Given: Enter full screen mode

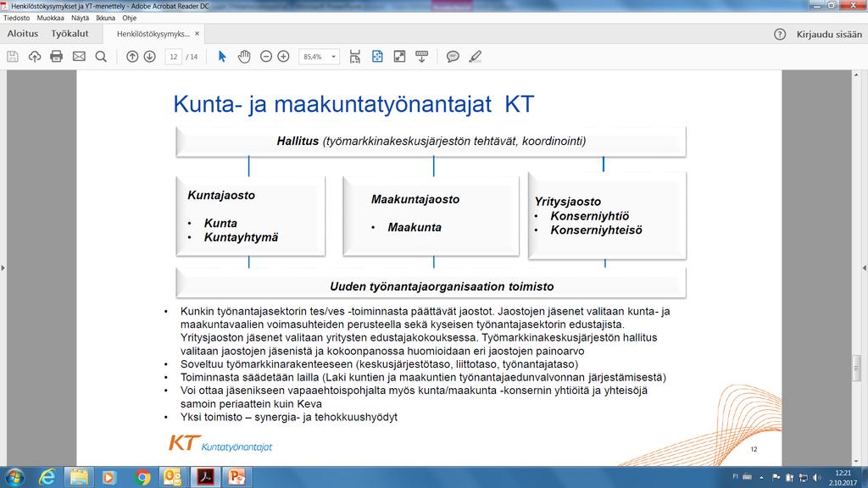Looking at the screenshot, I should pyautogui.click(x=399, y=57).
